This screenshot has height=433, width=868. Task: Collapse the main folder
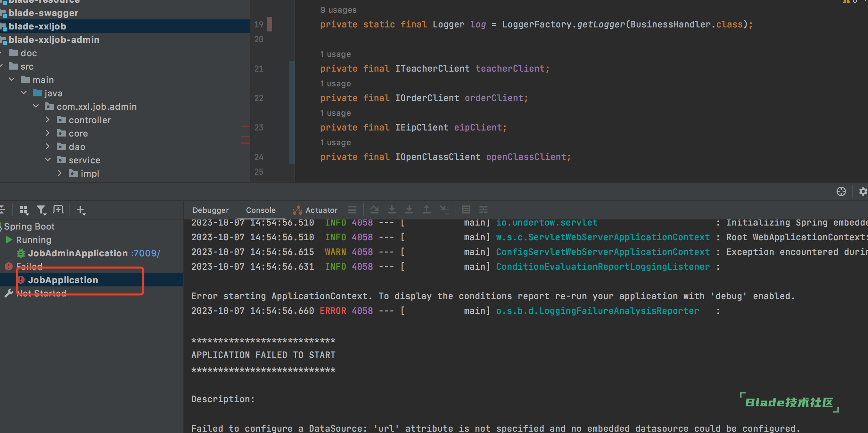[12, 79]
